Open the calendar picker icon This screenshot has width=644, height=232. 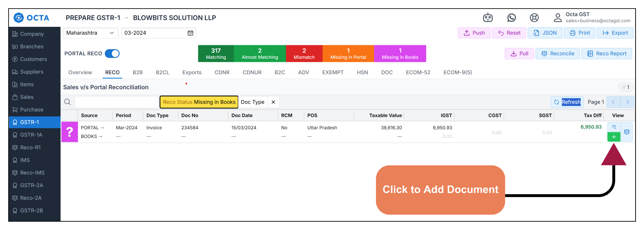pyautogui.click(x=190, y=33)
